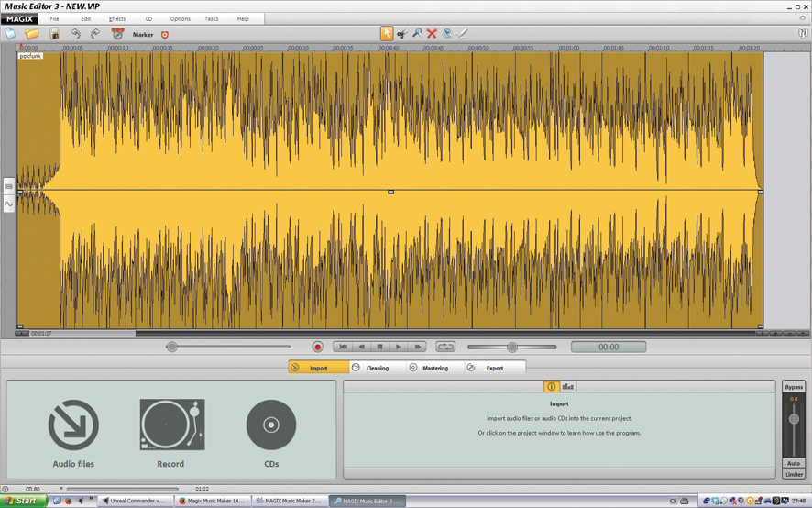
Task: Switch to Unreal Commander taskbar window
Action: [x=134, y=501]
